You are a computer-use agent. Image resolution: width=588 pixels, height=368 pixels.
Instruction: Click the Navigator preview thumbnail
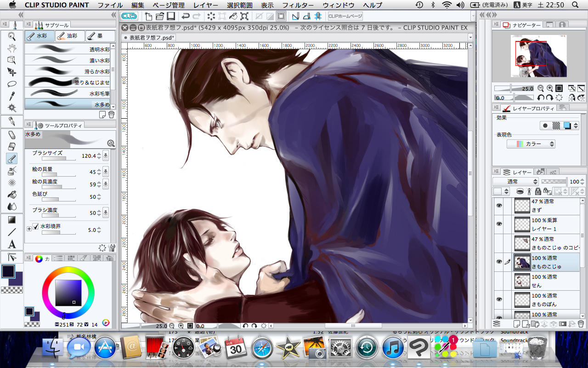coord(539,56)
